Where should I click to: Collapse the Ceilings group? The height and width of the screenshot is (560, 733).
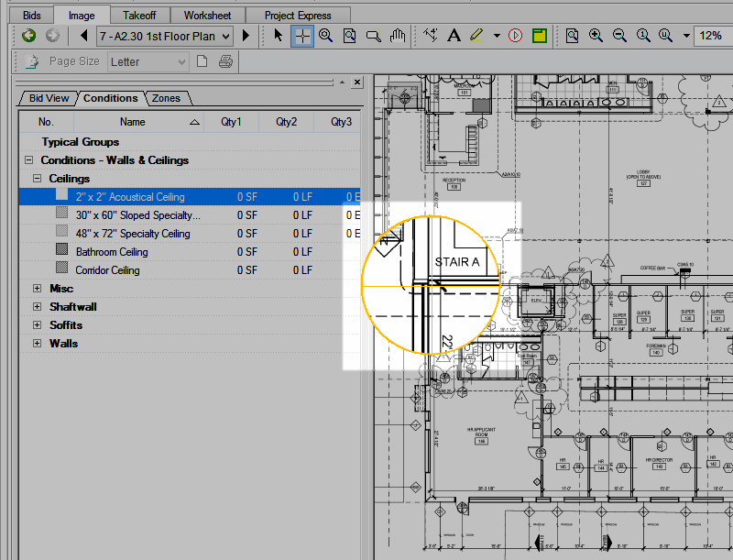[x=37, y=178]
